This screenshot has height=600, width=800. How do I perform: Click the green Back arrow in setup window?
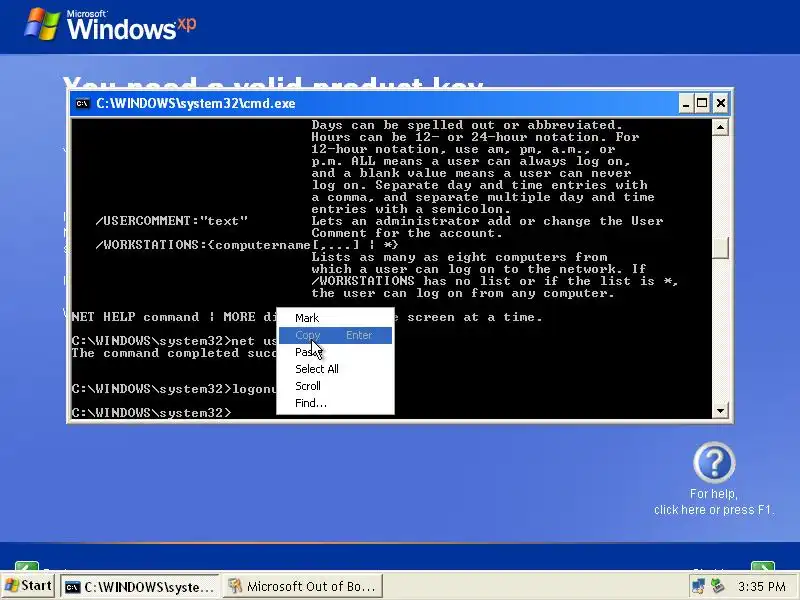[x=27, y=566]
